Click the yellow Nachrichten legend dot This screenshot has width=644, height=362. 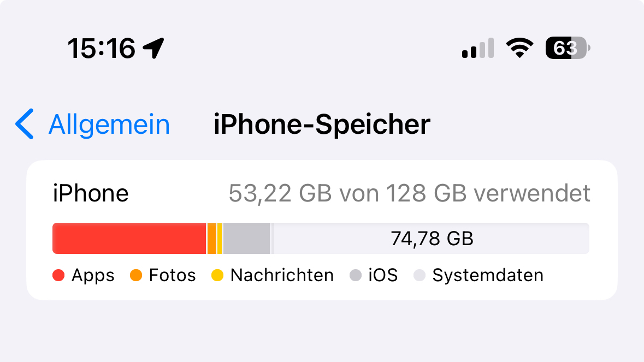[217, 275]
